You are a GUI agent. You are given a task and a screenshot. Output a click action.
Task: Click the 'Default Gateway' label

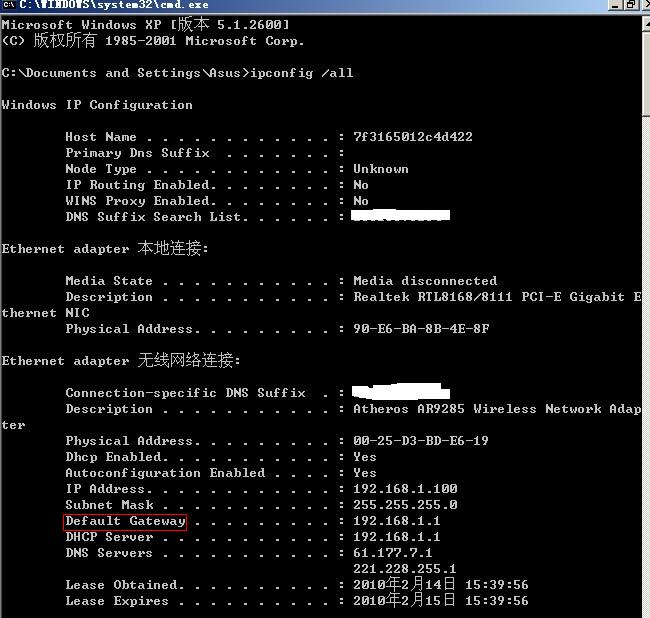[125, 521]
